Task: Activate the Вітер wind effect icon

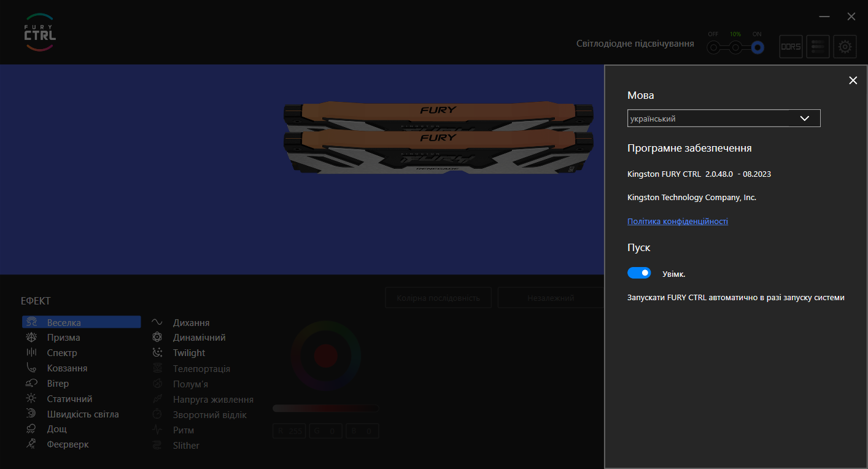Action: tap(31, 384)
